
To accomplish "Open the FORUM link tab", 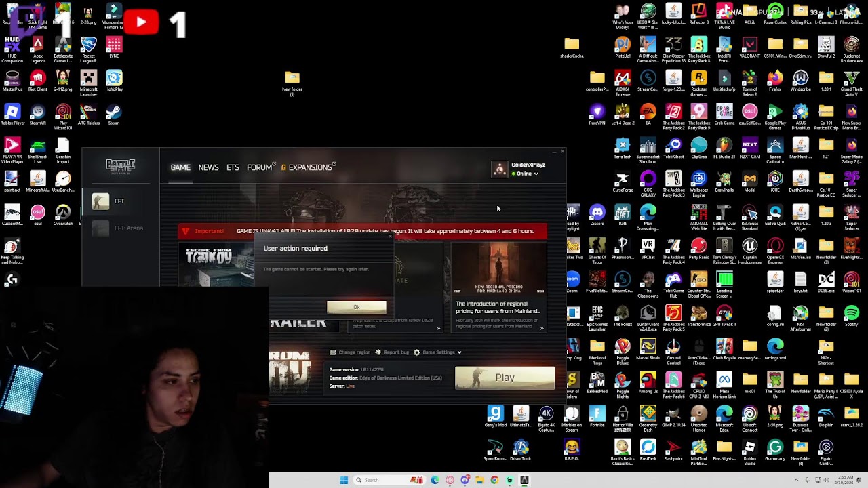I will 260,167.
